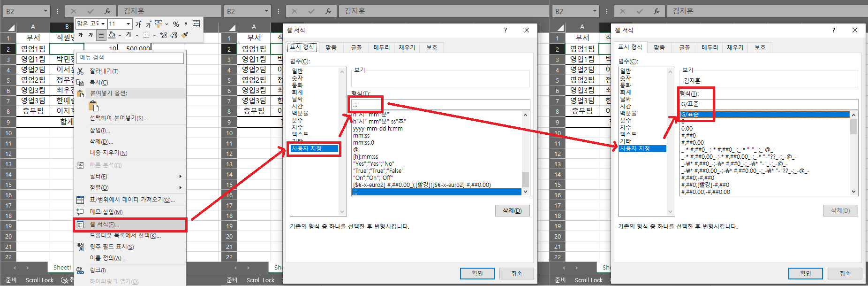
Task: Click format list scroll-up arrow in G/표준 dialog
Action: [853, 115]
